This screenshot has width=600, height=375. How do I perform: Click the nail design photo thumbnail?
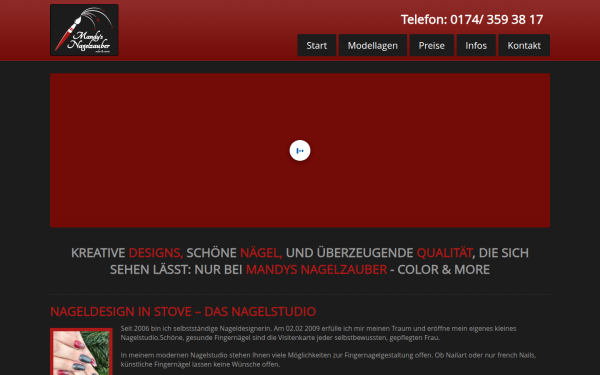[x=81, y=352]
